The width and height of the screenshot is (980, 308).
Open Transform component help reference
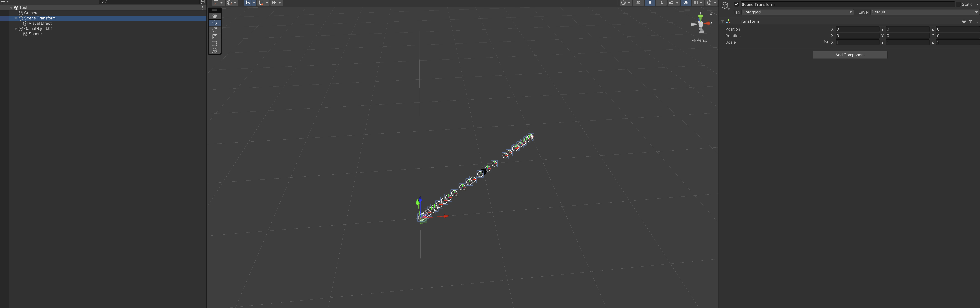coord(964,21)
